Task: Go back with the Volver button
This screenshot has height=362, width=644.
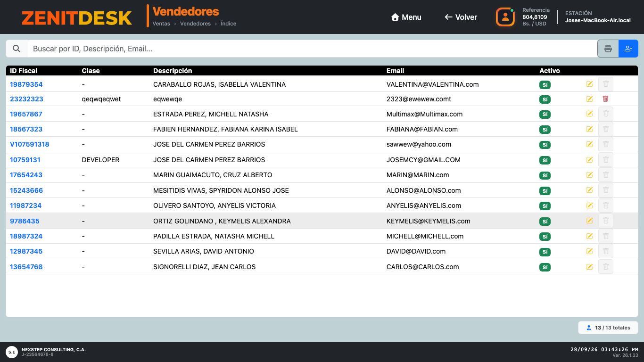Action: [461, 17]
